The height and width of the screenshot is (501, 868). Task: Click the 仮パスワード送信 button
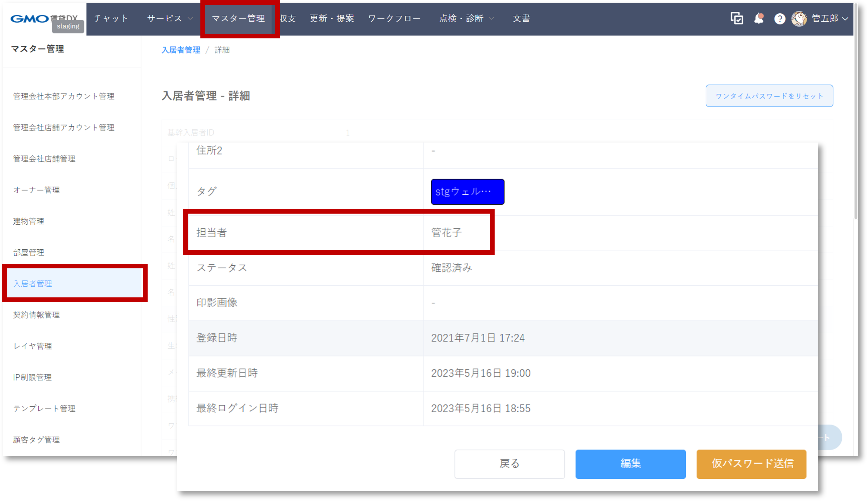click(x=752, y=464)
